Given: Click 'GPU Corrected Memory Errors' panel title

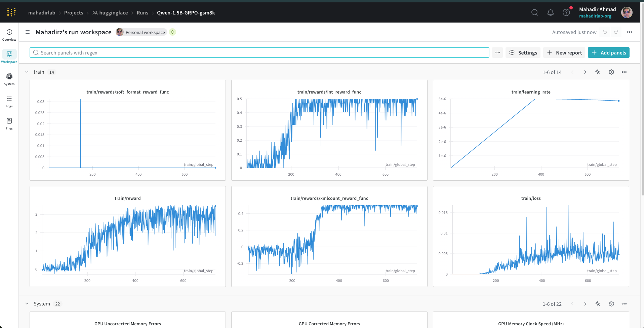Looking at the screenshot, I should point(329,324).
